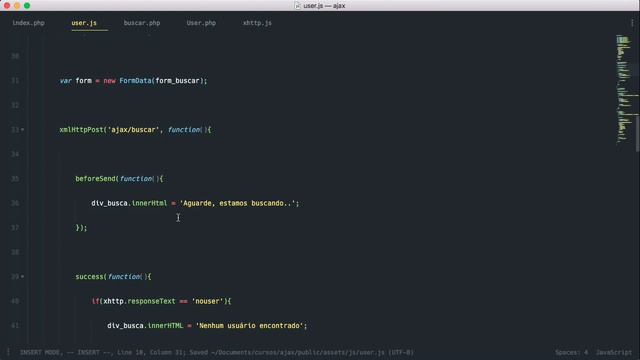Click the 'beforeSend' call

click(x=96, y=179)
